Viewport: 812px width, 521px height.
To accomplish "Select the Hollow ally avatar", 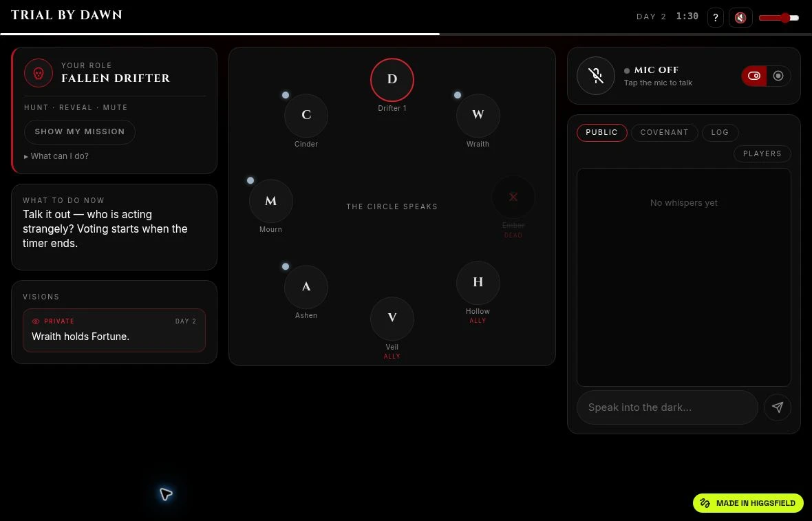I will (x=478, y=283).
